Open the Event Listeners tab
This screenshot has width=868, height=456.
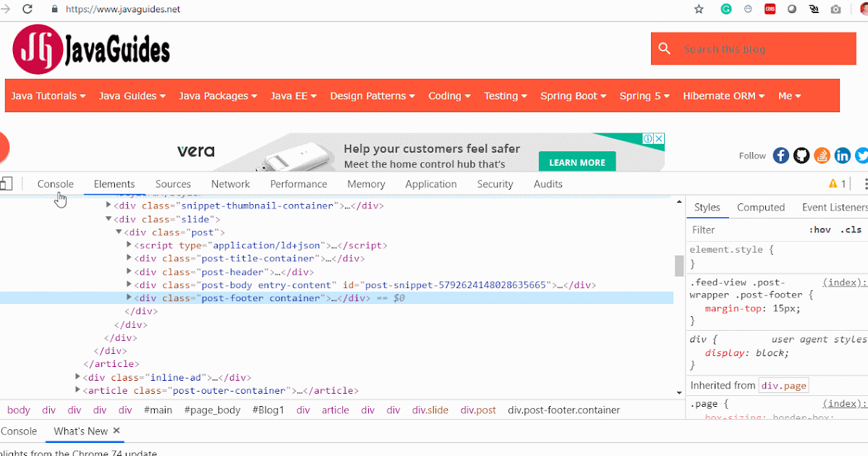pos(834,207)
